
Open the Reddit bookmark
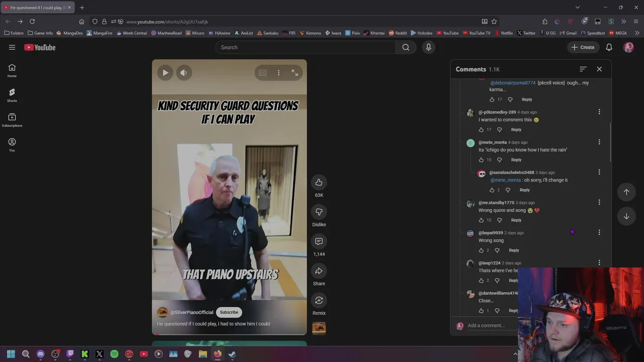click(x=397, y=33)
